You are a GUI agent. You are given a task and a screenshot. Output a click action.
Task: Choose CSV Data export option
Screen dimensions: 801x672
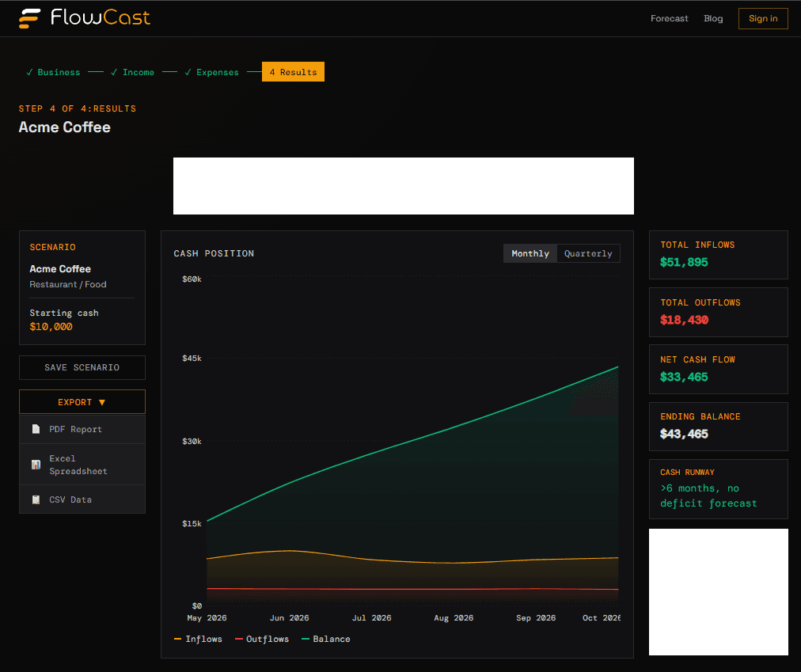point(82,499)
